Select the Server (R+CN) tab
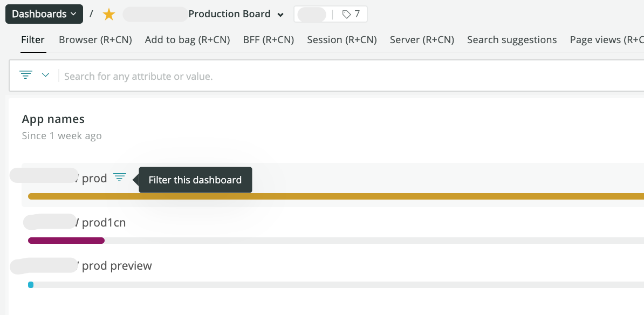 click(x=422, y=39)
